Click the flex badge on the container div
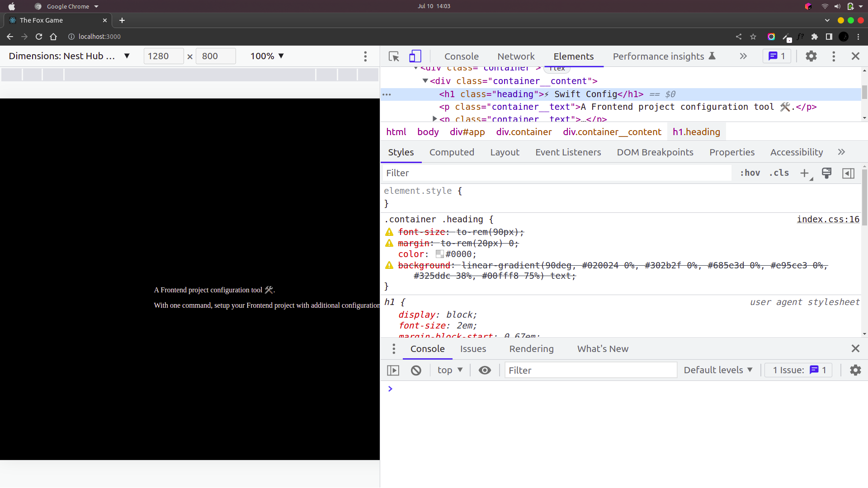 (557, 68)
